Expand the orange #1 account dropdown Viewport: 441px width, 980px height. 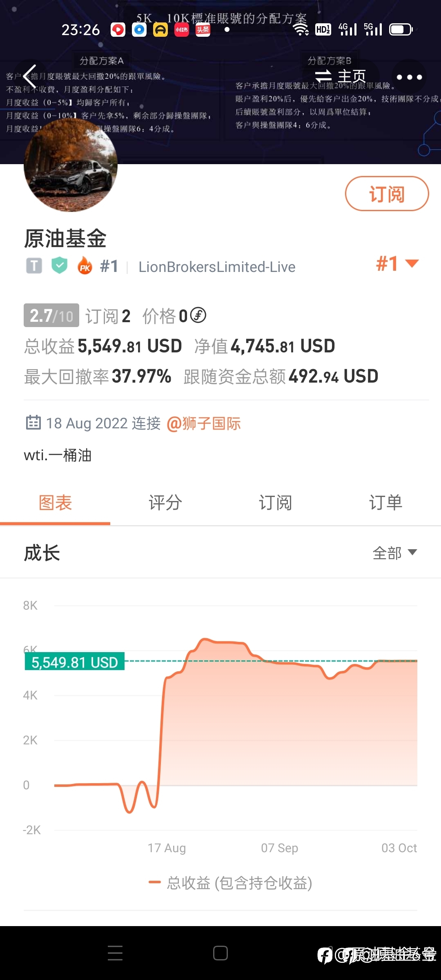397,264
